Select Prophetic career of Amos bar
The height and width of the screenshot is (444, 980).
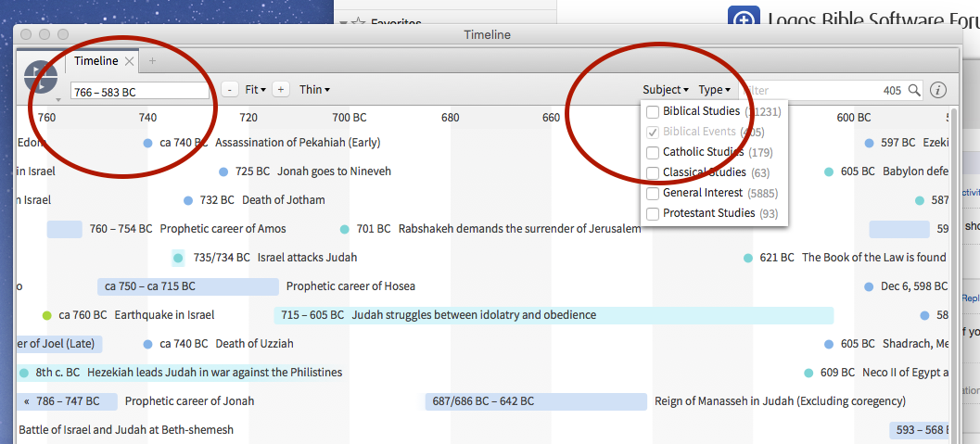64,229
